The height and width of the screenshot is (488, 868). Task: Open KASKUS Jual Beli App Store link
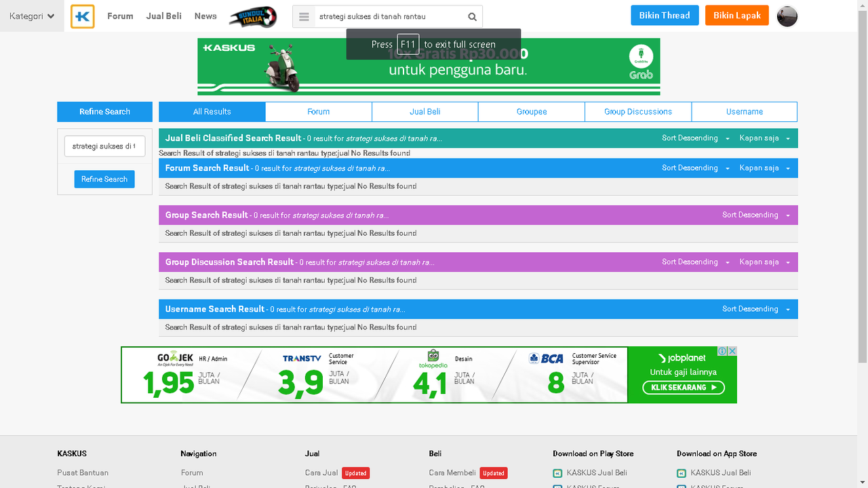(721, 473)
